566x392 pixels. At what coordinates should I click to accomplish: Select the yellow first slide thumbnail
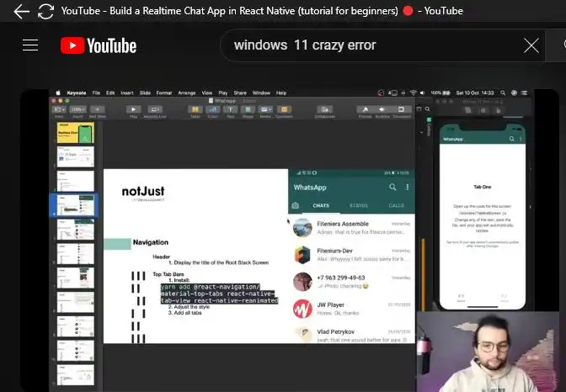tap(76, 132)
